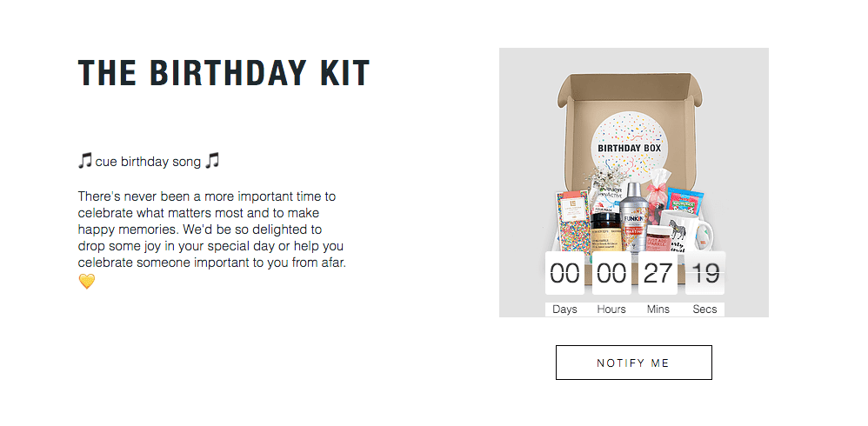This screenshot has width=868, height=426.
Task: Click the music note after 'cue birthday song'
Action: point(212,161)
